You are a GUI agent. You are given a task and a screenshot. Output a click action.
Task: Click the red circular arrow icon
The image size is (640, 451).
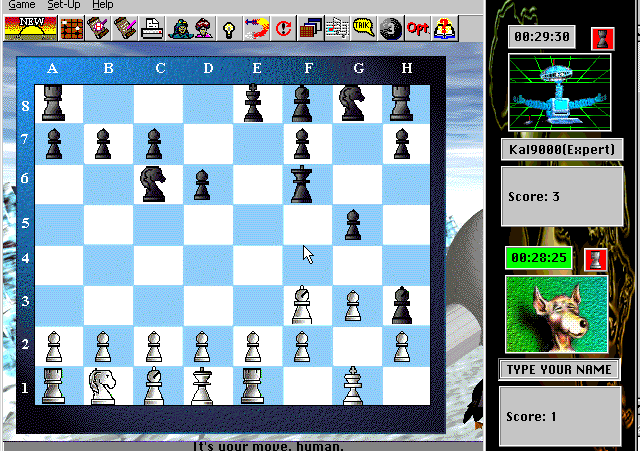pos(284,27)
